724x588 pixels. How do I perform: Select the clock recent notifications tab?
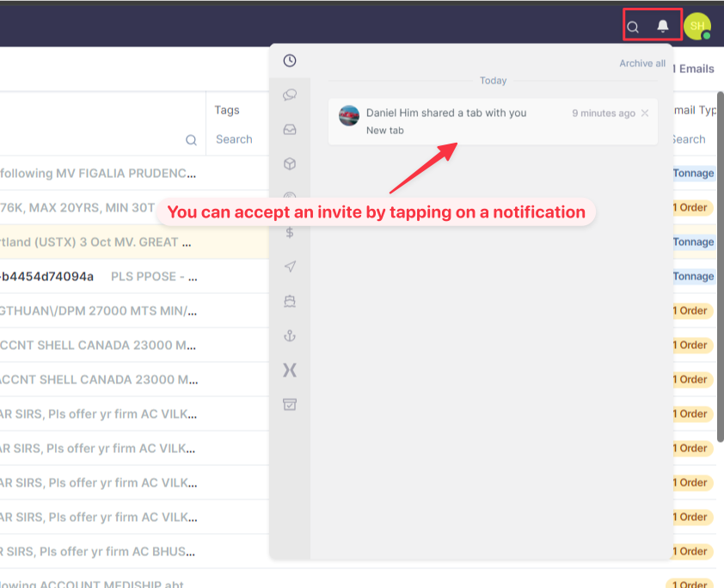pos(290,60)
